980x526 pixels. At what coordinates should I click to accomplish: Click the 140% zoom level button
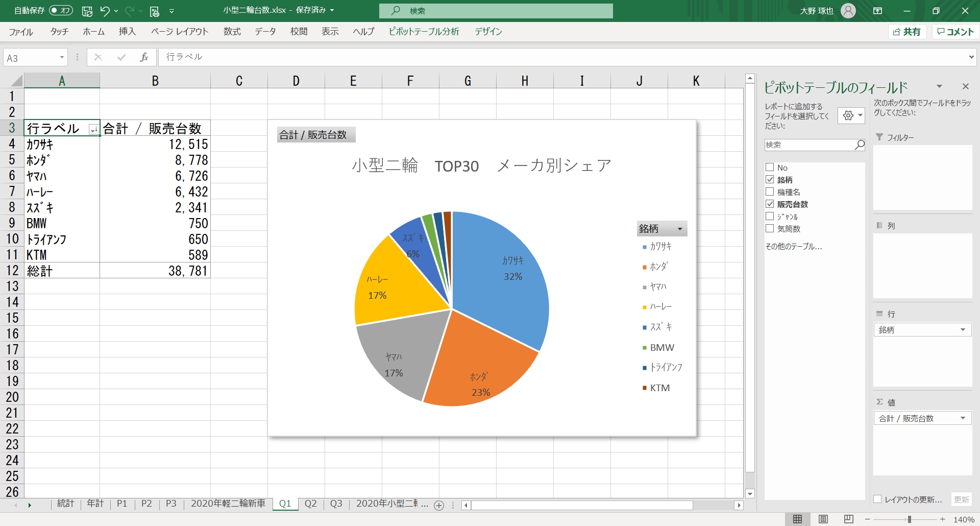coord(964,520)
